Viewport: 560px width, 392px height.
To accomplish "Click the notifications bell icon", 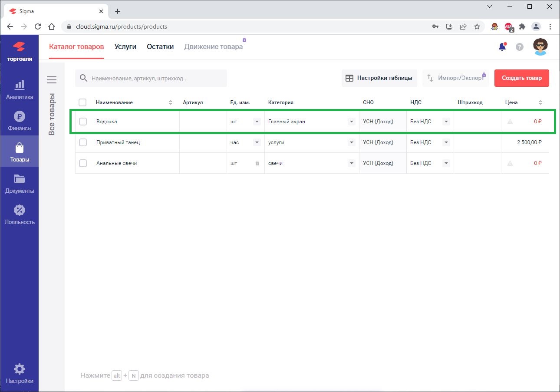I will 502,47.
